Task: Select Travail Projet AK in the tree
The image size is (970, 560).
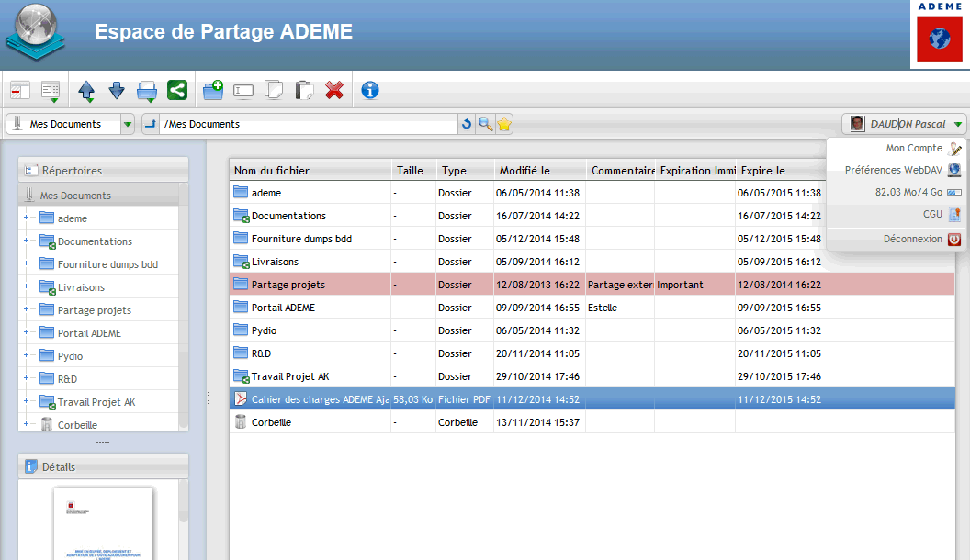Action: [96, 402]
